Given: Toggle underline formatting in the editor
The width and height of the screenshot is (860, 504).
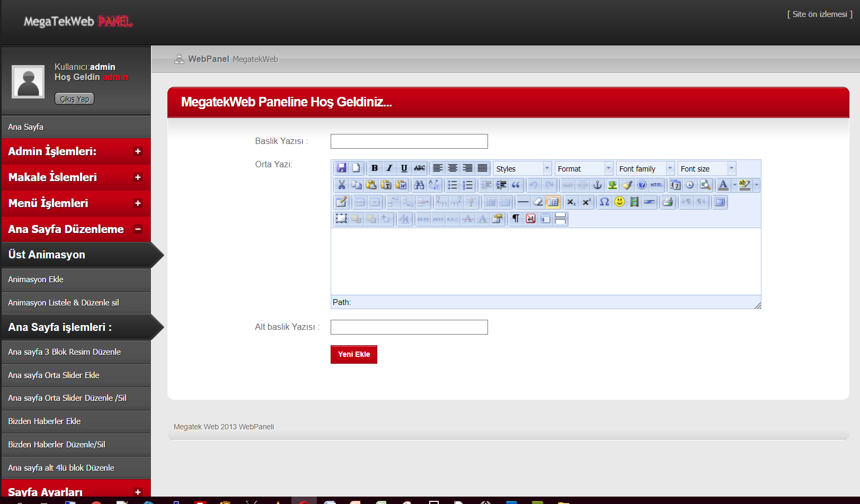Looking at the screenshot, I should [x=404, y=168].
